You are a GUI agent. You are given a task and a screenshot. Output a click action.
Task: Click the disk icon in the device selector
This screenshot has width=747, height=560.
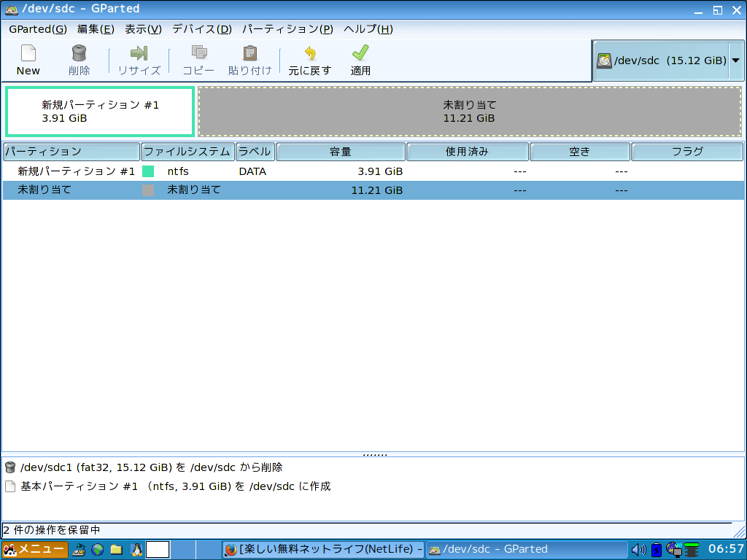[604, 61]
